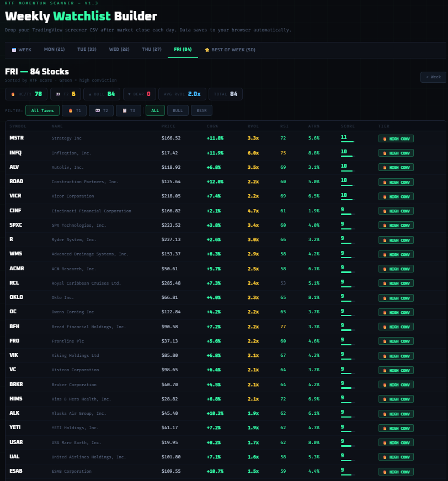Switch to the MON (21) tab
448x481 pixels.
[x=54, y=50]
